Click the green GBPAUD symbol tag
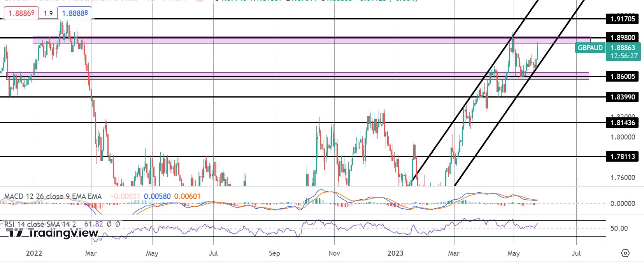 pos(590,48)
